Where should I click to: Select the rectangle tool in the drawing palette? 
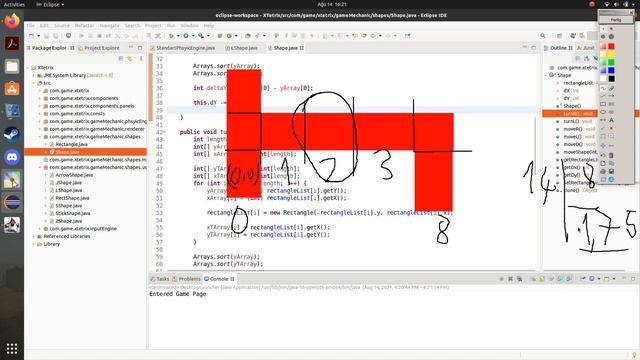[603, 104]
